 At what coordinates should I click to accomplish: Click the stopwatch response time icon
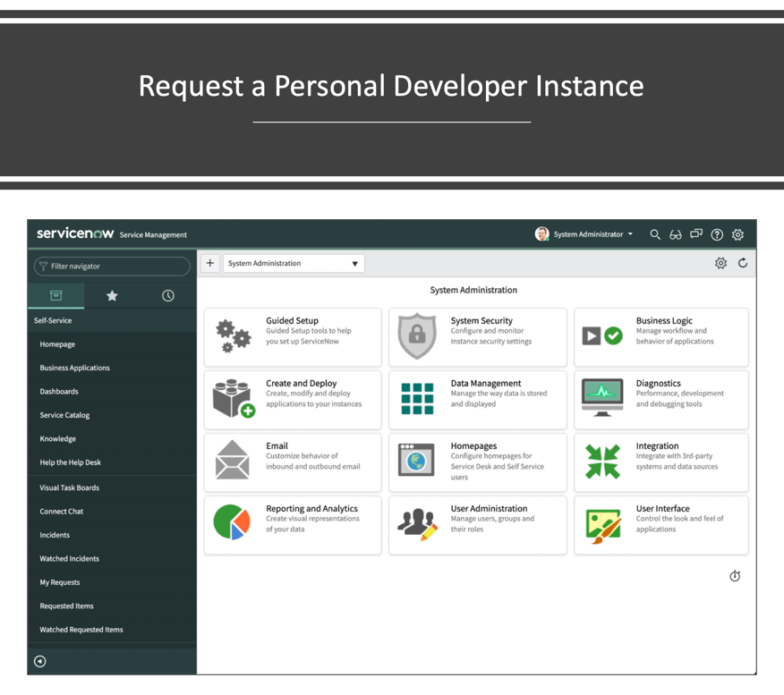coord(735,575)
